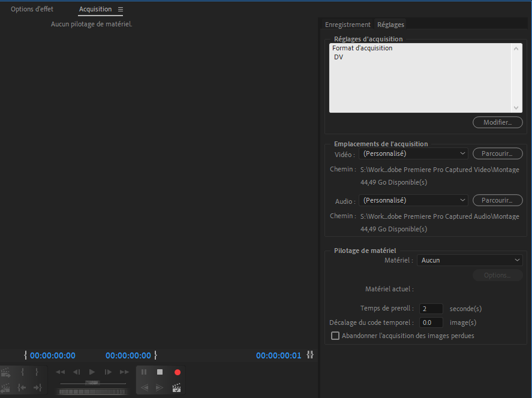532x398 pixels.
Task: Click the Pause button
Action: (x=144, y=372)
